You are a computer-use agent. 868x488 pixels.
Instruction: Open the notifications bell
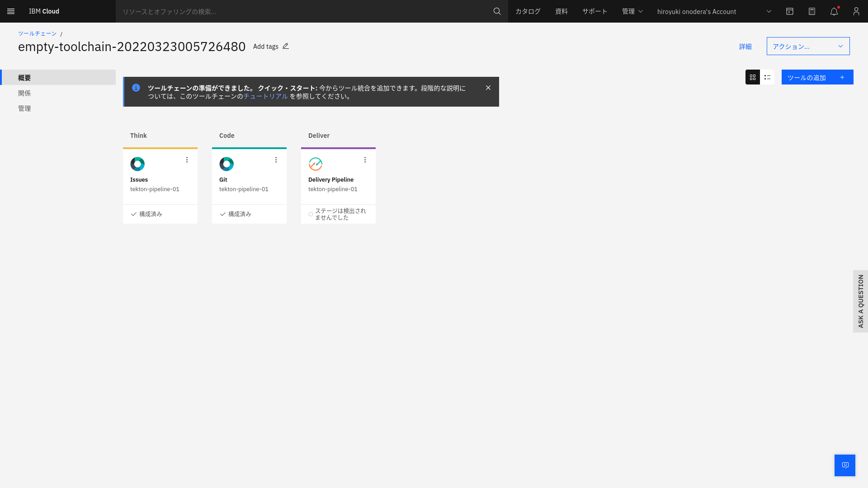click(x=834, y=11)
